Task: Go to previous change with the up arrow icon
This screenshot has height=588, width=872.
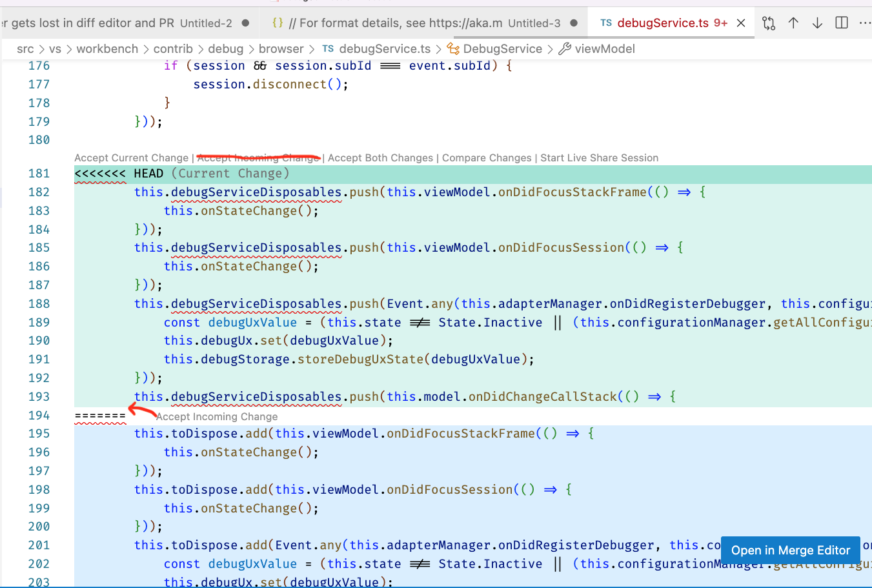Action: coord(793,23)
